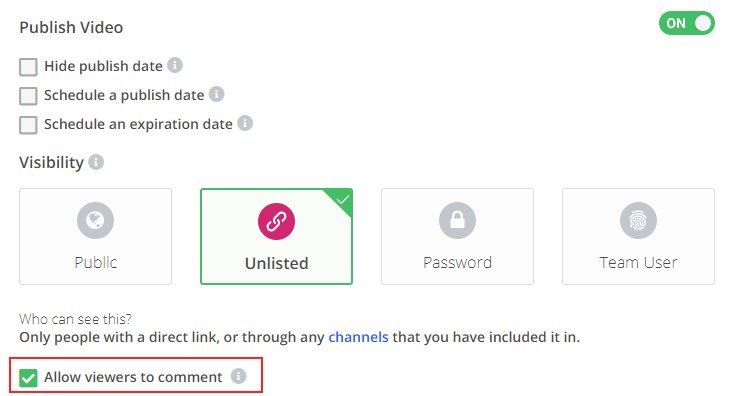Open the channels link
Image resolution: width=734 pixels, height=396 pixels.
click(x=358, y=337)
